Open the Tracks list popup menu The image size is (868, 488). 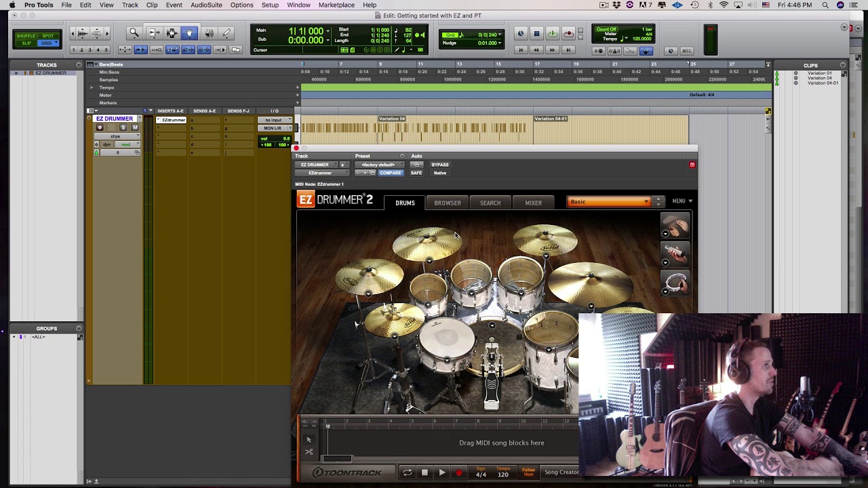tap(79, 65)
